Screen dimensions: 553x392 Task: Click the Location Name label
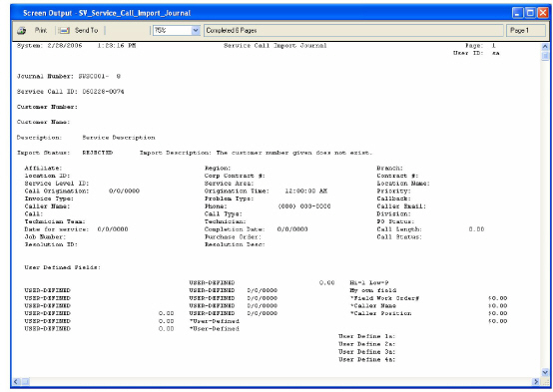click(x=403, y=184)
